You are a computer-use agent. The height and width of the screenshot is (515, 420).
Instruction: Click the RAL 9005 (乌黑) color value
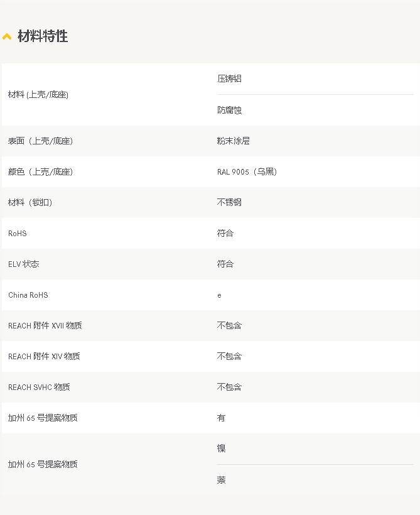click(247, 171)
